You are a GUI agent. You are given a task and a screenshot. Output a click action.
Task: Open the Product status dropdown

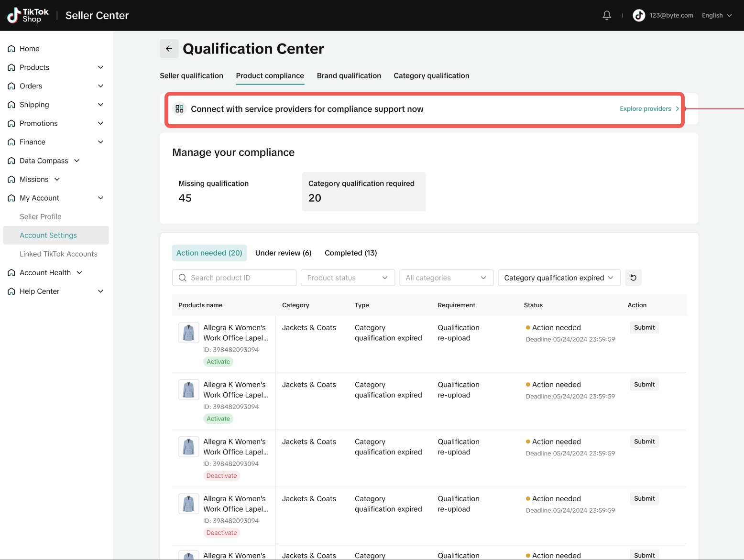[x=348, y=278]
